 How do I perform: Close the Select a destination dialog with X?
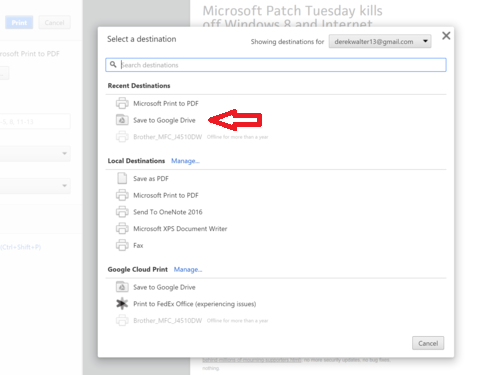tap(446, 36)
